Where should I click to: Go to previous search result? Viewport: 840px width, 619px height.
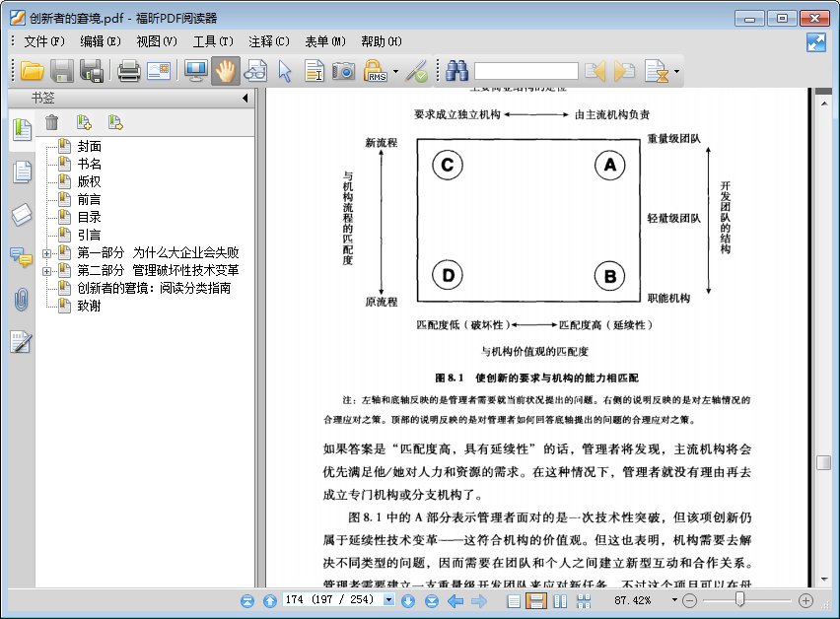595,71
